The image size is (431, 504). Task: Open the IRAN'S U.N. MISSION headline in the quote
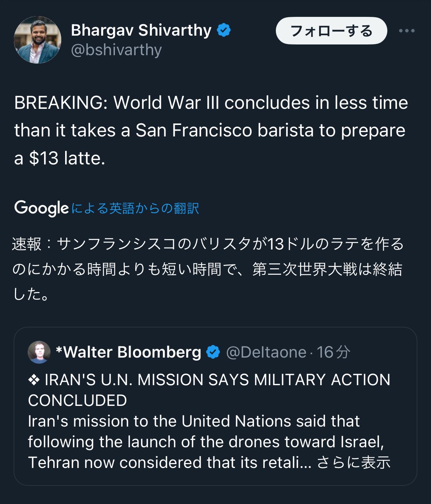217,380
